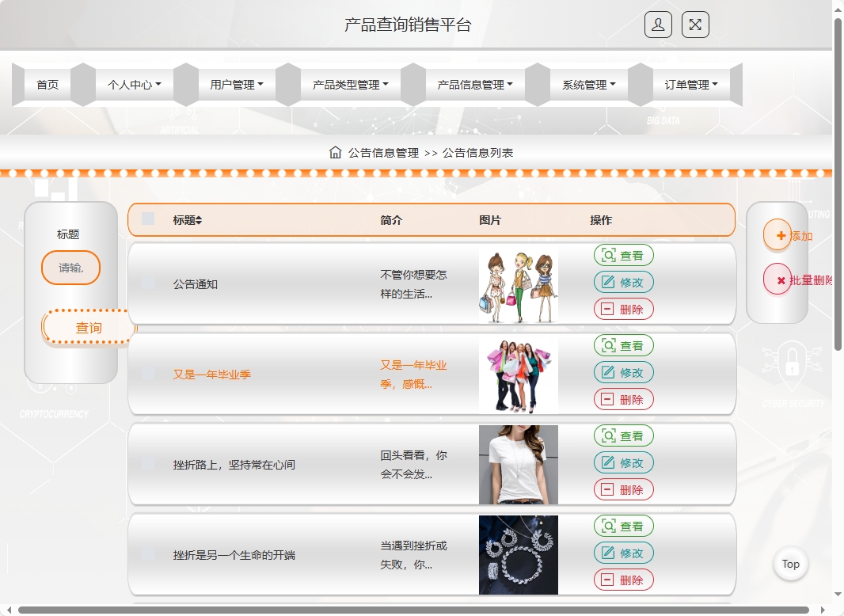This screenshot has height=616, width=844.
Task: Open the 个人中心 menu
Action: (134, 83)
